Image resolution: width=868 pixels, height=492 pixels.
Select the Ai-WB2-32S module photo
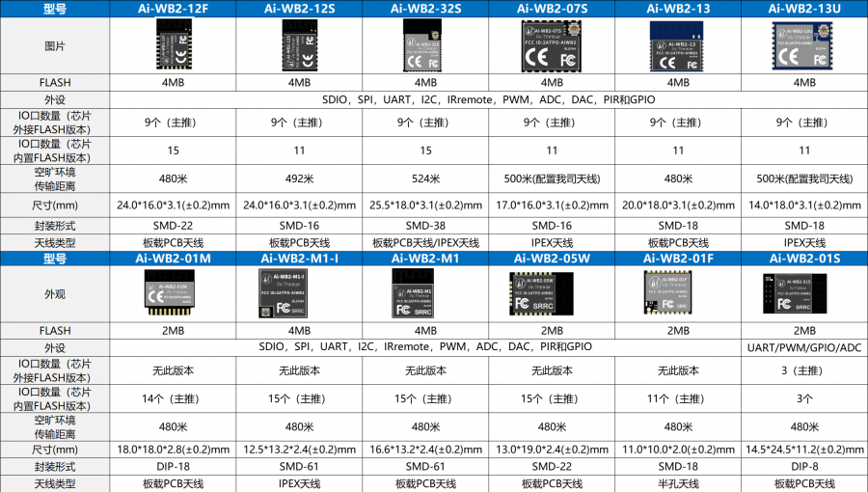[x=421, y=45]
